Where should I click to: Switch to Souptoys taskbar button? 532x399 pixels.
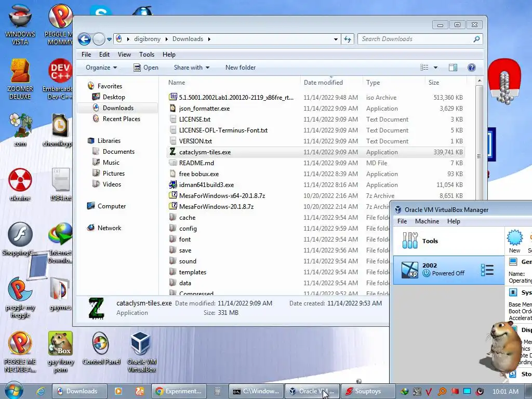(x=368, y=391)
